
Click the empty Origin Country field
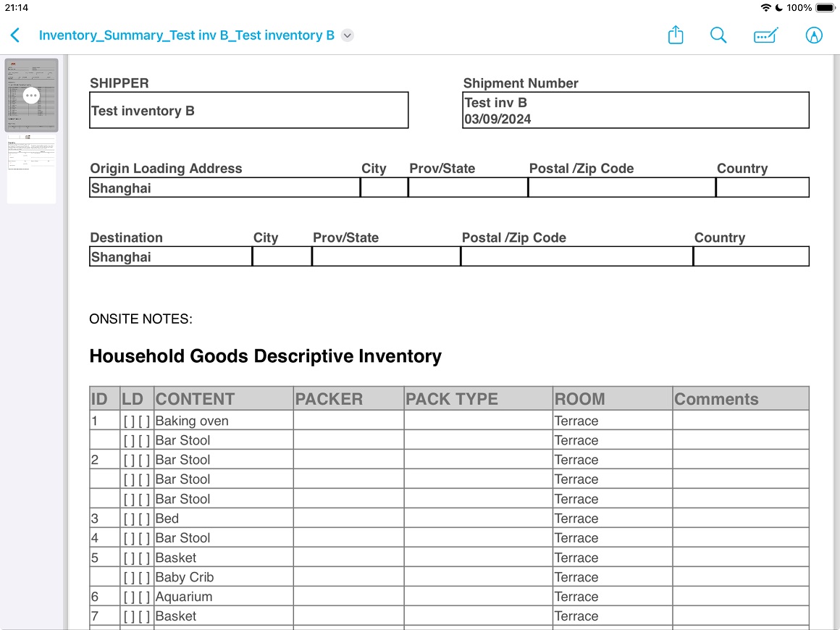click(x=762, y=188)
